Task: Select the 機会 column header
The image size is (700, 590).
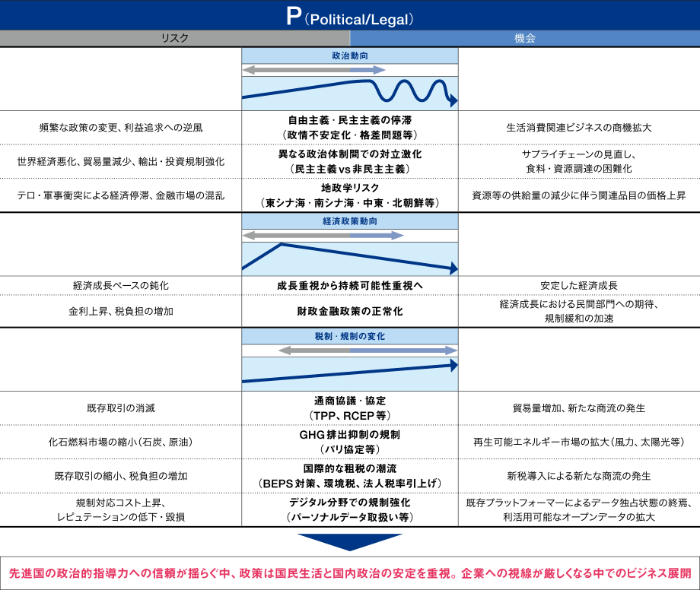Action: point(525,38)
